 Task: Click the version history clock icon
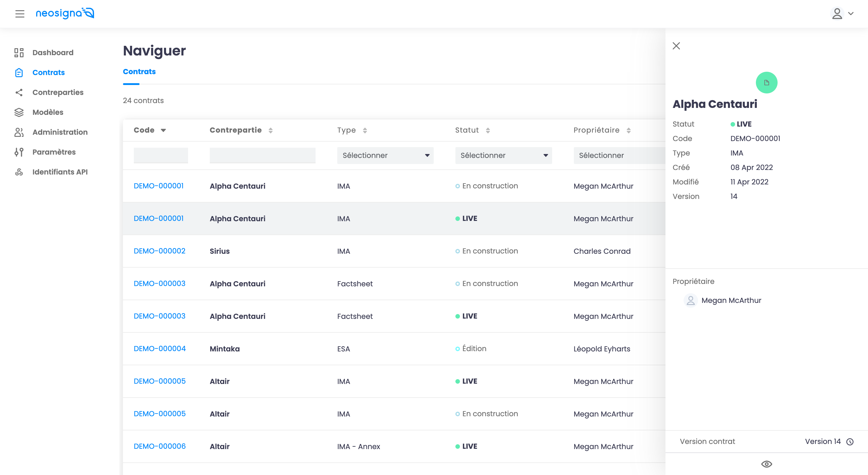click(x=850, y=442)
